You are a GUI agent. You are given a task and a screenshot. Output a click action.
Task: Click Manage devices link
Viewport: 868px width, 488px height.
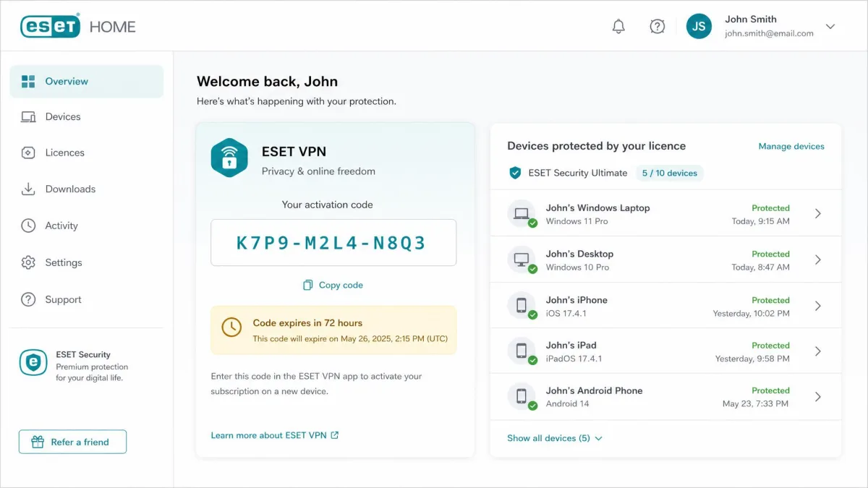point(791,147)
